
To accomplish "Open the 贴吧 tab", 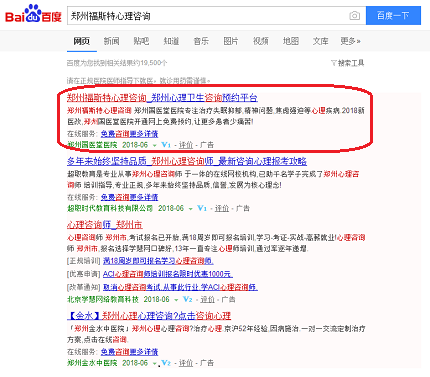I will point(141,41).
